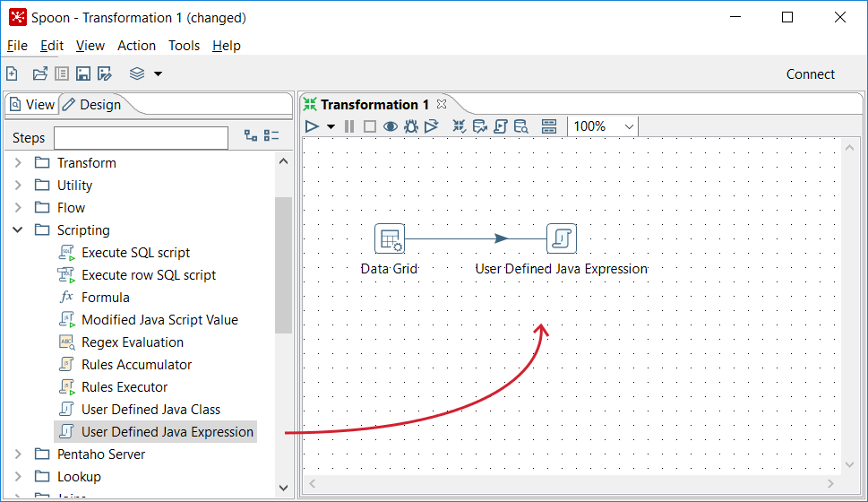The height and width of the screenshot is (502, 868).
Task: Click the Connect button
Action: pyautogui.click(x=811, y=74)
